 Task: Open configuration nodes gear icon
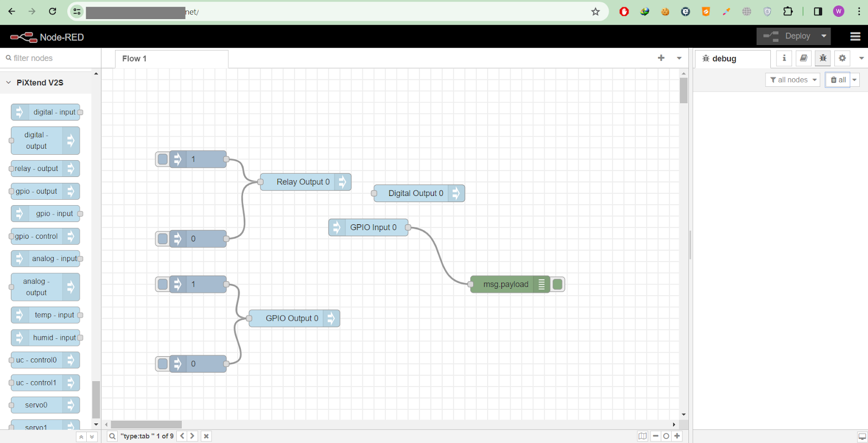[x=843, y=58]
